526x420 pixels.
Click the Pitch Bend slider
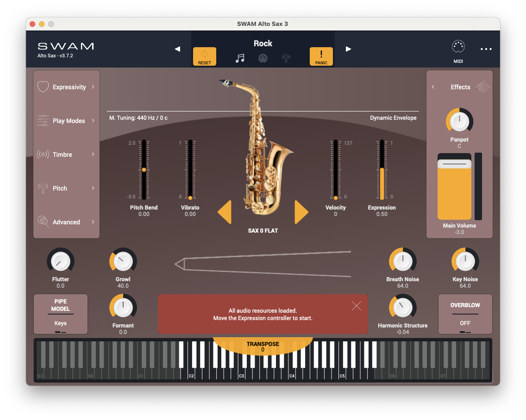[x=144, y=170]
